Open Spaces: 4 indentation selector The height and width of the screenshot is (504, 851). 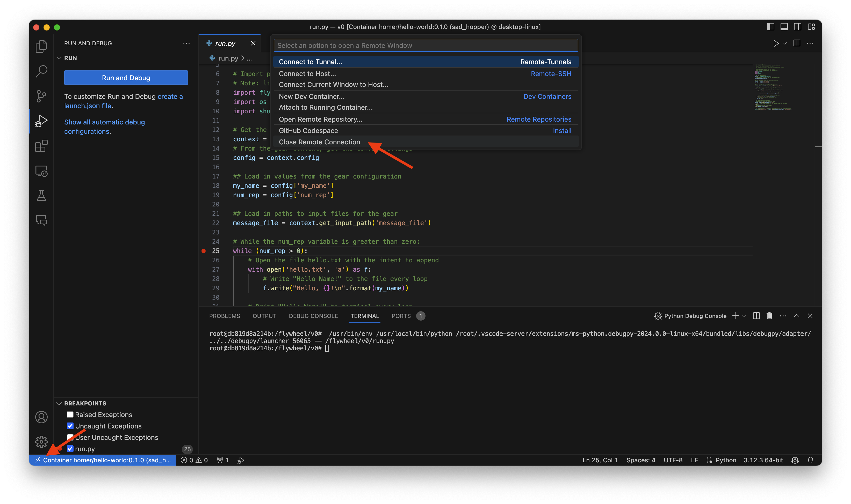coord(641,460)
